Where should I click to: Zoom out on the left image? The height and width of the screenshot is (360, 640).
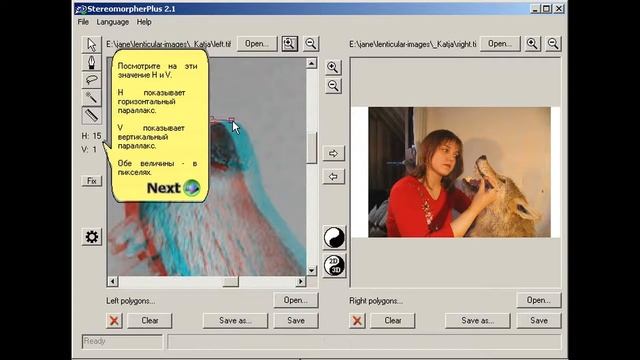(311, 44)
